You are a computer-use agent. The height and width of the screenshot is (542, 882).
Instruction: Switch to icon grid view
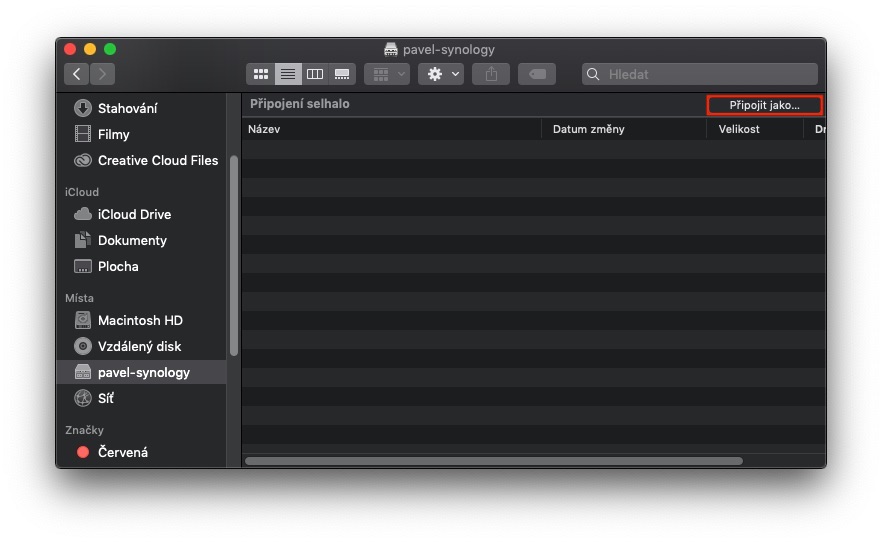pos(261,74)
